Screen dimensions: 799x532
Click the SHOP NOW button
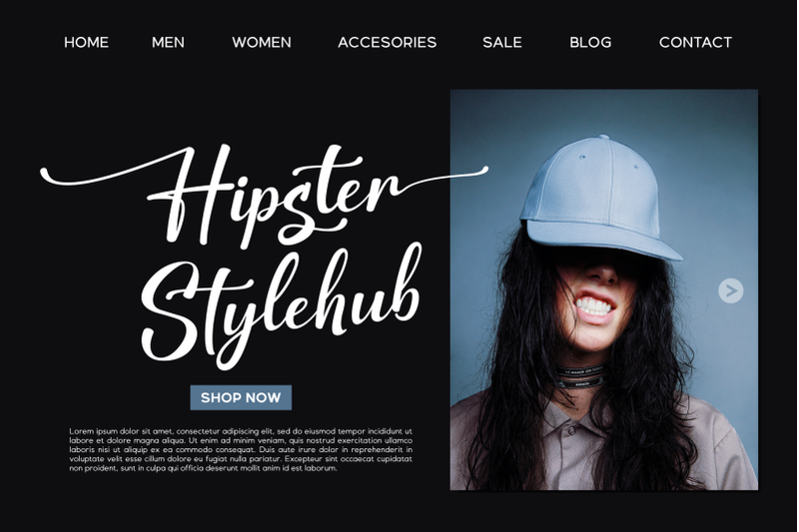(241, 397)
